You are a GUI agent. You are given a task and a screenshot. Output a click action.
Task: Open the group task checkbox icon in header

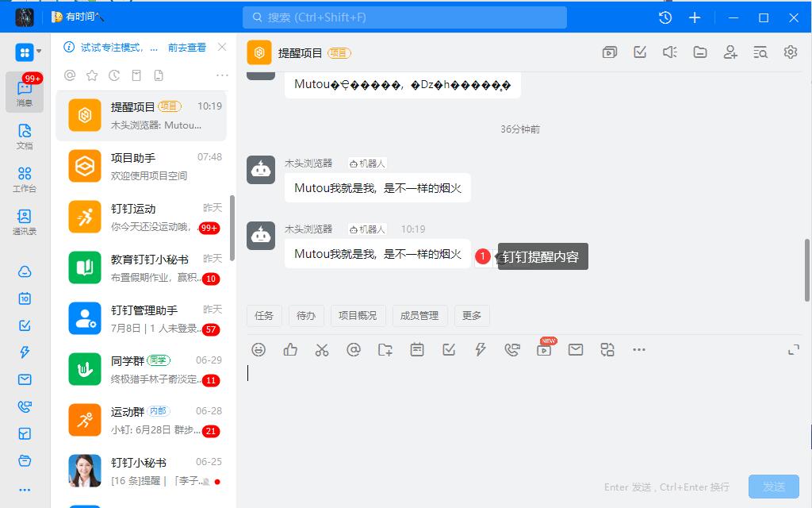tap(640, 52)
